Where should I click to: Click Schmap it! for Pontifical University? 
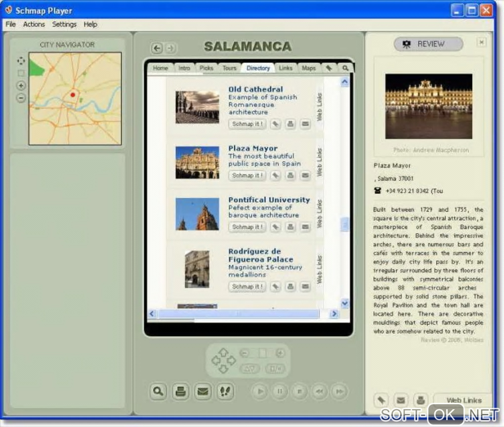(x=247, y=227)
